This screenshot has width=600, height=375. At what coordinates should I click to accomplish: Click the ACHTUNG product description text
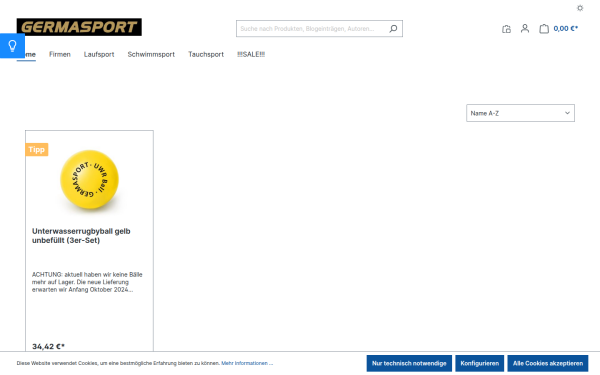87,282
